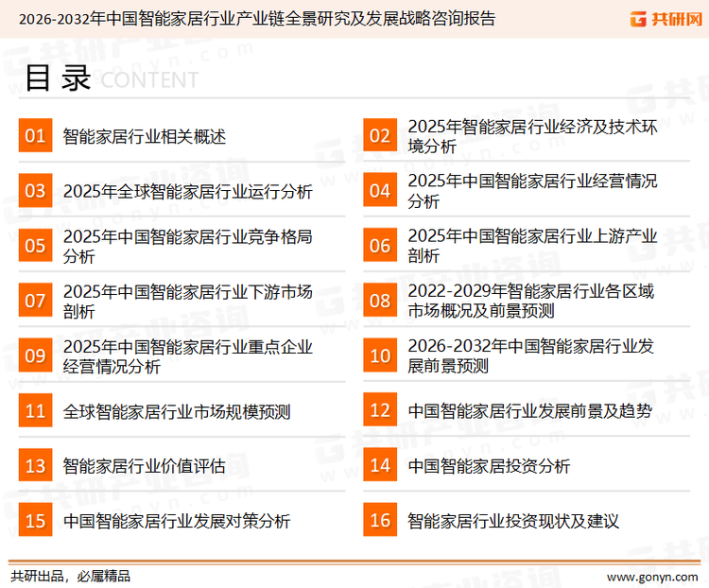Viewport: 709px width, 588px height.
Task: Select the orange 05 number badge
Action: pyautogui.click(x=35, y=246)
